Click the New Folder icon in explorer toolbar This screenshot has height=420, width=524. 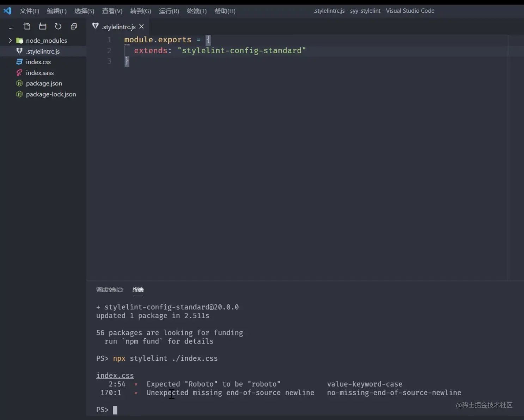click(x=43, y=26)
